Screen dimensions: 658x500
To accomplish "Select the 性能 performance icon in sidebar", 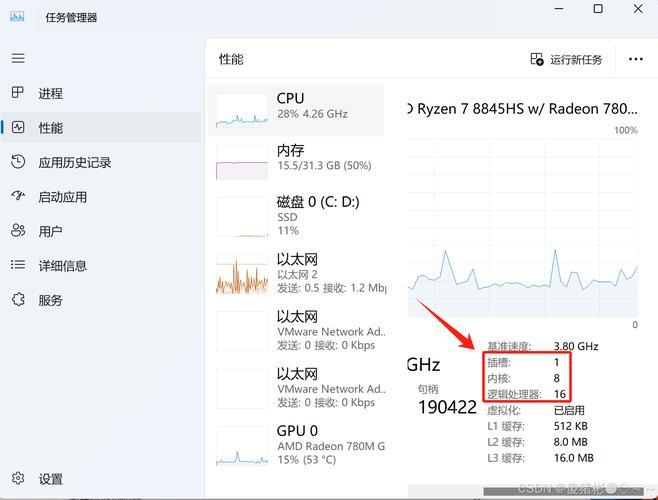I will (x=18, y=127).
